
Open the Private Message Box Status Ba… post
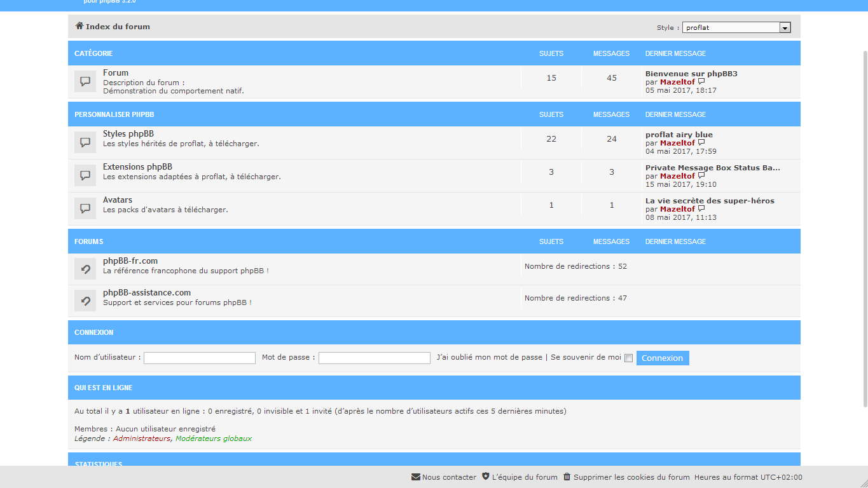click(x=713, y=168)
